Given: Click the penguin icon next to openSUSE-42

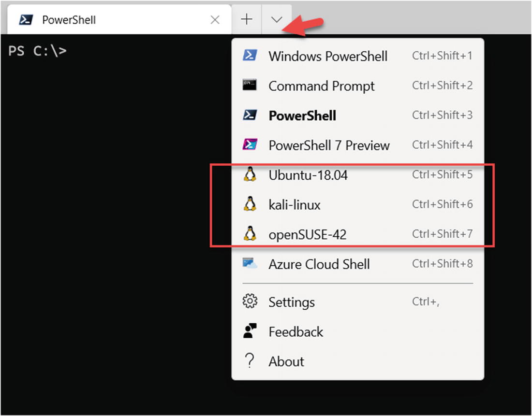Looking at the screenshot, I should tap(250, 233).
